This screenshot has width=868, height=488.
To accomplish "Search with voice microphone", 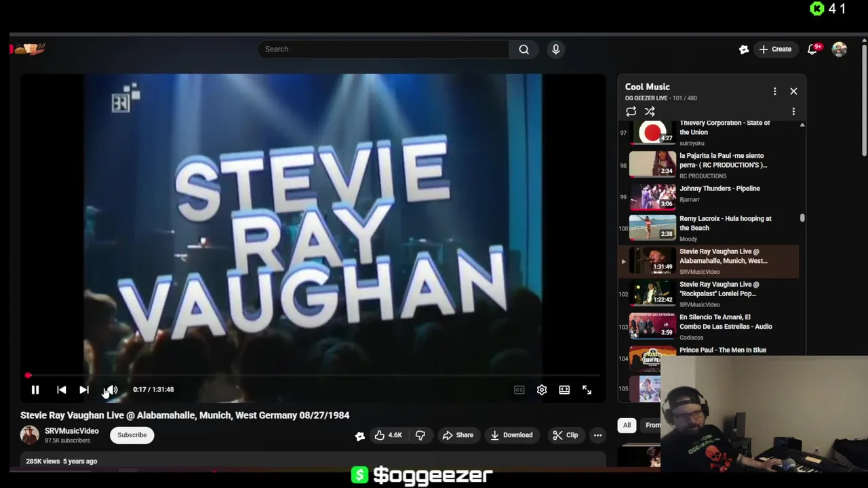I will 556,49.
